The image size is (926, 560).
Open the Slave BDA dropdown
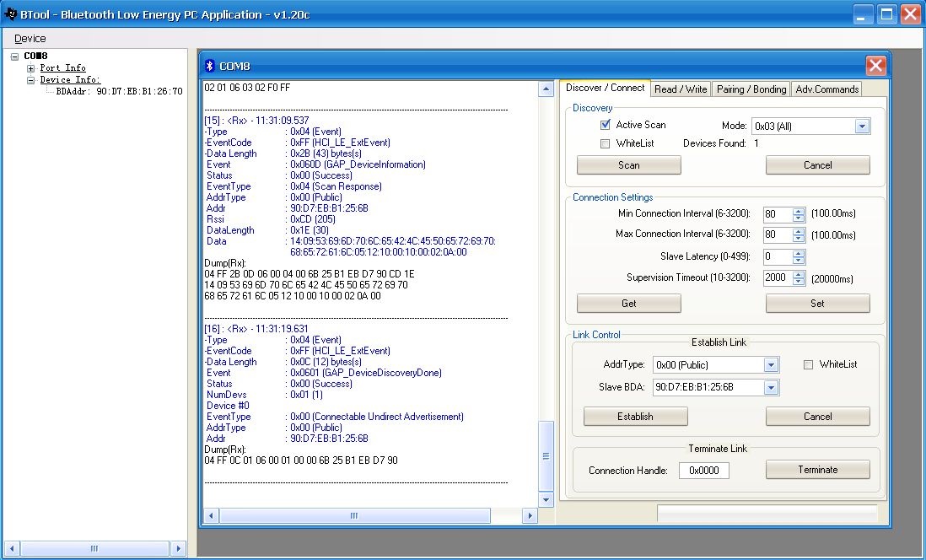(x=771, y=387)
